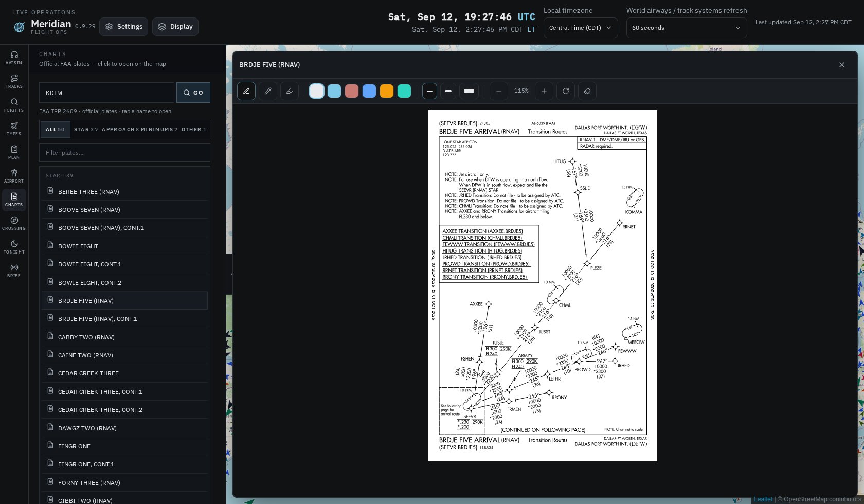Click the GO search button
The width and height of the screenshot is (864, 504).
click(193, 93)
